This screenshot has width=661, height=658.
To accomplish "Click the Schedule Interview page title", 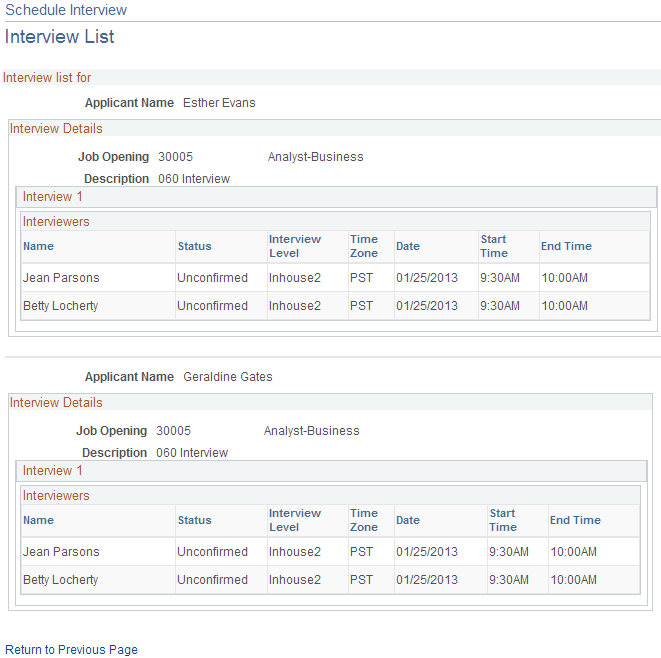I will click(x=66, y=10).
